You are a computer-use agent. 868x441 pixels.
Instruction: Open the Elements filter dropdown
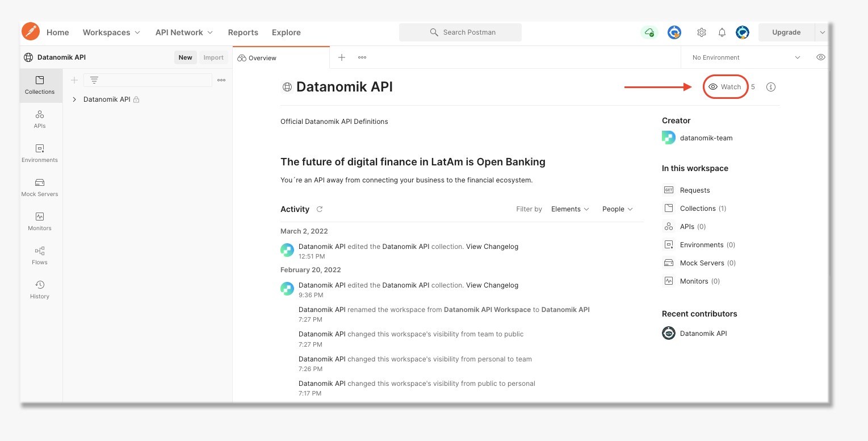[x=570, y=209]
